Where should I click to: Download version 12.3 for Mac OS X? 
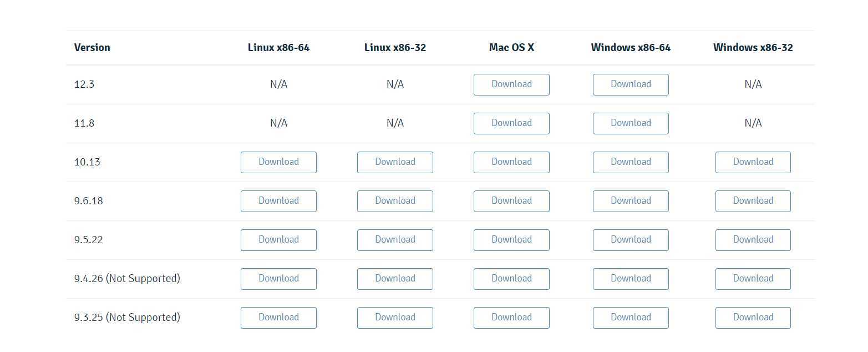click(x=511, y=84)
